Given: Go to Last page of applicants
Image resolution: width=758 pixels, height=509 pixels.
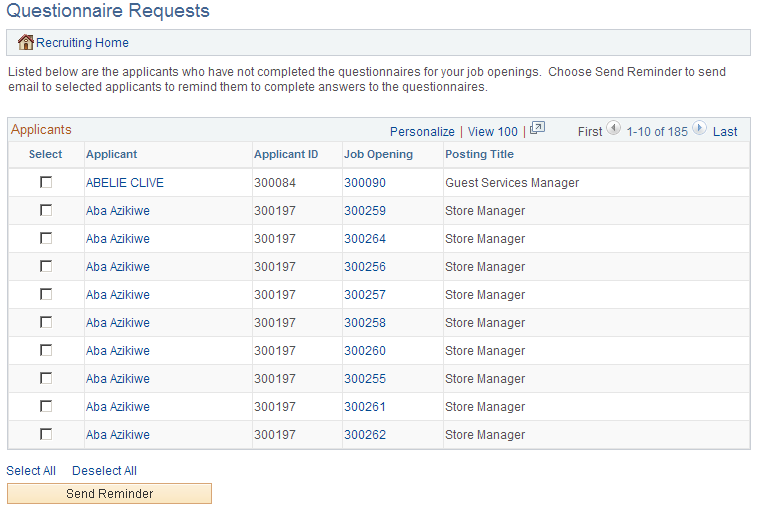Looking at the screenshot, I should click(725, 131).
